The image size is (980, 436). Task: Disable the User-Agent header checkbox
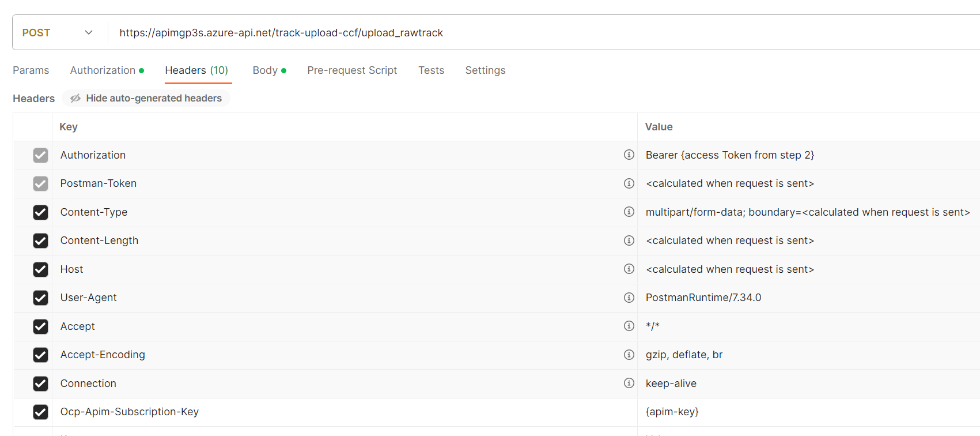click(x=40, y=298)
